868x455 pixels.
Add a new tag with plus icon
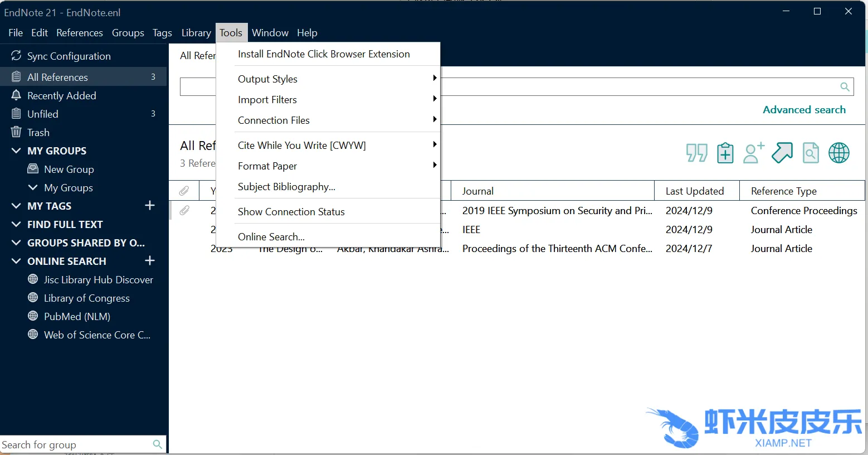pyautogui.click(x=149, y=206)
